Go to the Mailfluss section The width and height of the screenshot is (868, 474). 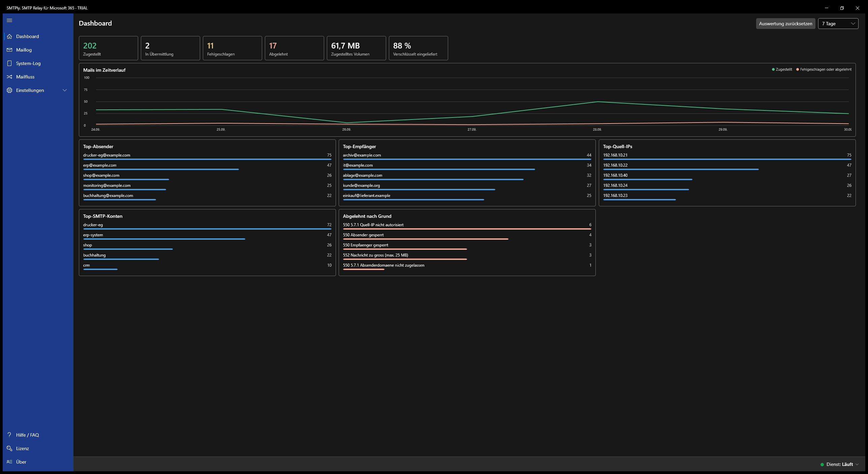[38, 77]
